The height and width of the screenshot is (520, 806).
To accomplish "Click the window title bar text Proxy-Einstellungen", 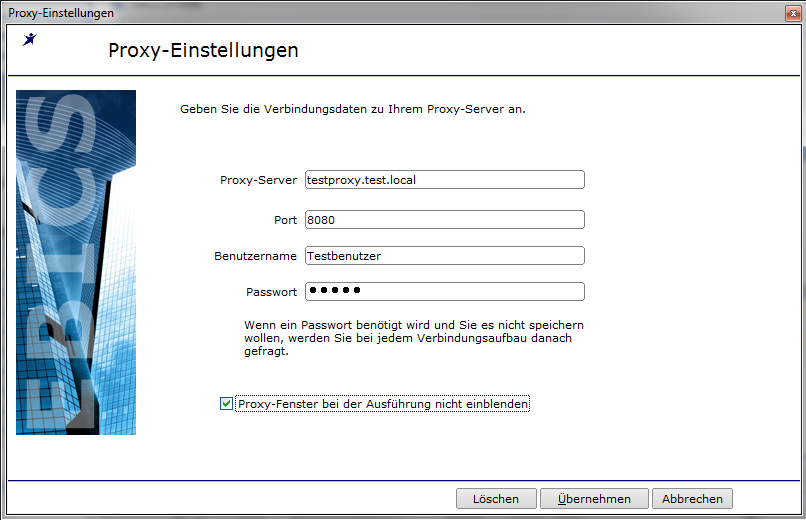I will [61, 13].
